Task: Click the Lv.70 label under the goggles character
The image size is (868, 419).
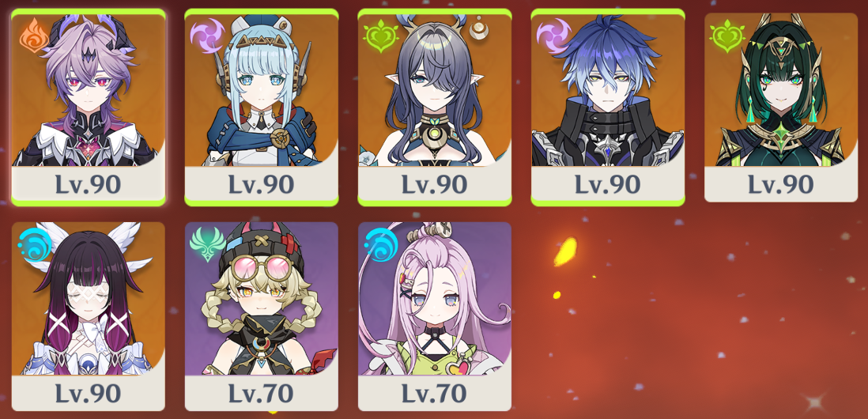Action: 262,393
